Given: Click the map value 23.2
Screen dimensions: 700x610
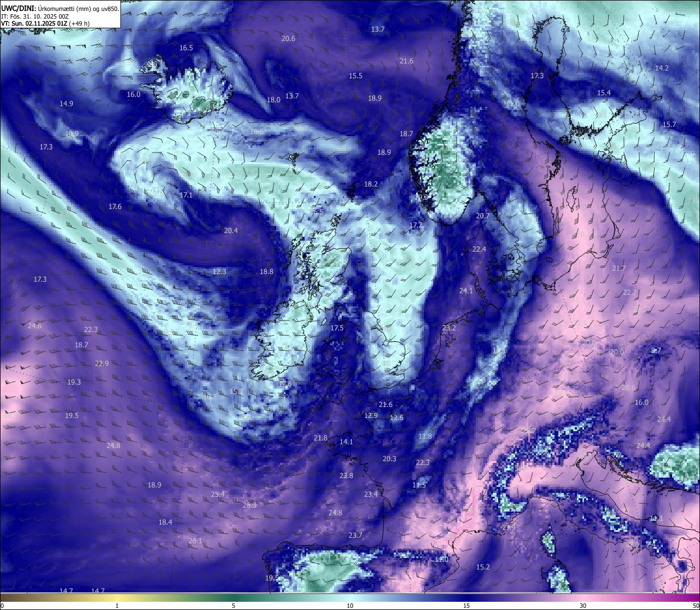Looking at the screenshot, I should [449, 328].
